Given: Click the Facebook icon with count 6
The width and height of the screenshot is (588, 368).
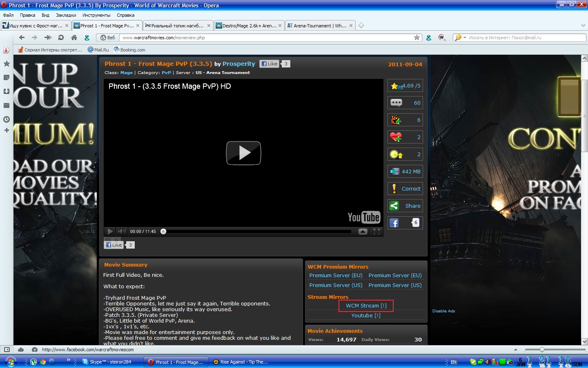Looking at the screenshot, I should pos(394,223).
